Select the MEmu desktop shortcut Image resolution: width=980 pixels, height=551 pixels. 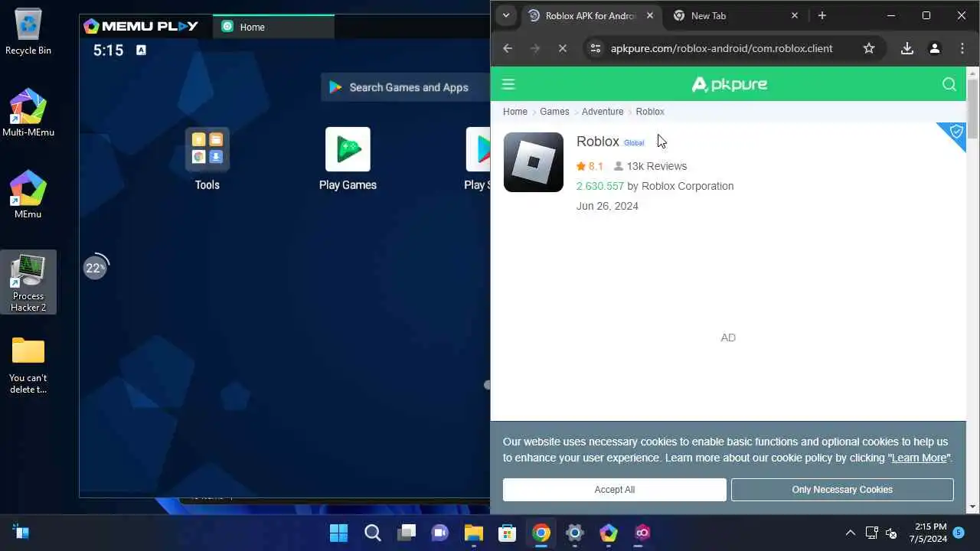click(x=28, y=194)
